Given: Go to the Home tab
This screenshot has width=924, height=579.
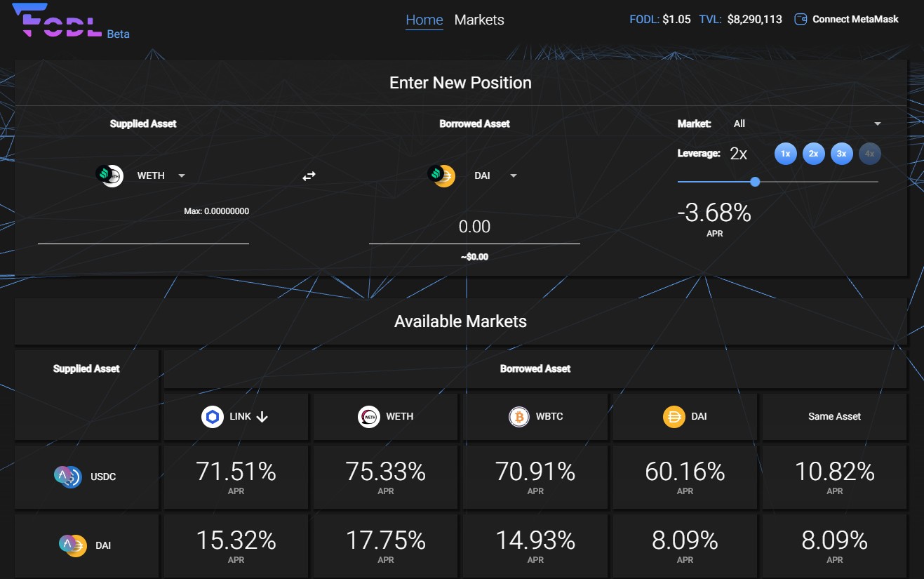Looking at the screenshot, I should [424, 20].
